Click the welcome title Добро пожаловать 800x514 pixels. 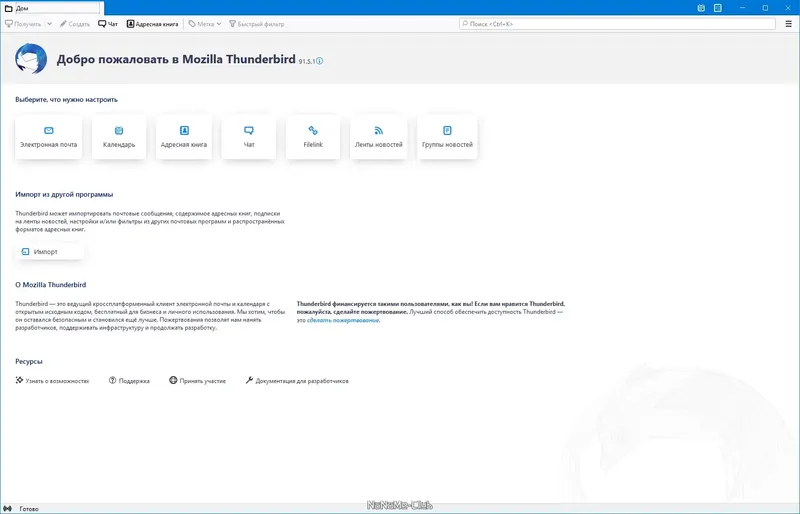[x=176, y=59]
